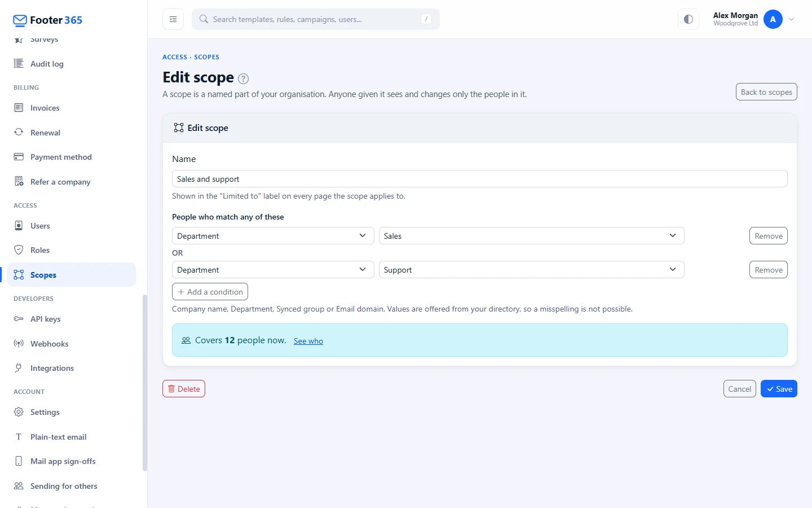812x508 pixels.
Task: Click the Audit log list icon
Action: point(19,63)
